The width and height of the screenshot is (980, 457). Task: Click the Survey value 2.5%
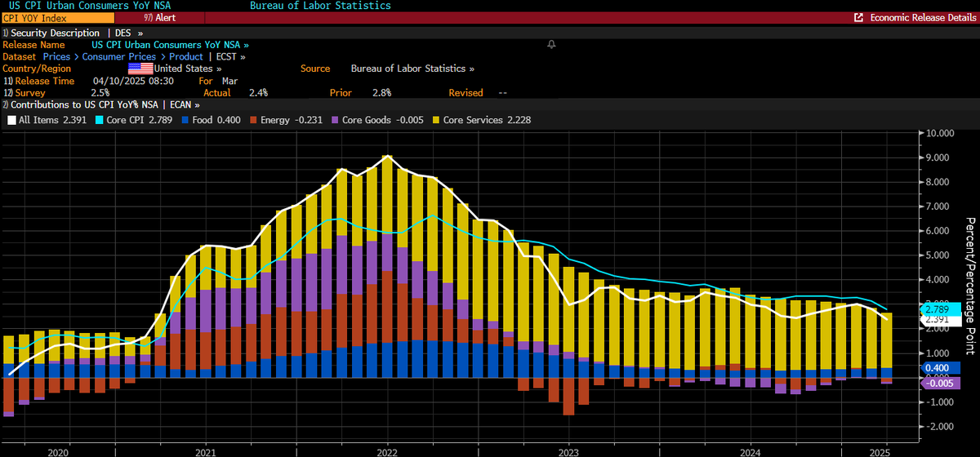[x=100, y=93]
